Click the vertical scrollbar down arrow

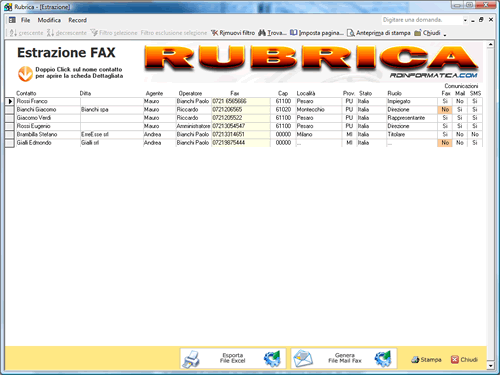[490, 366]
